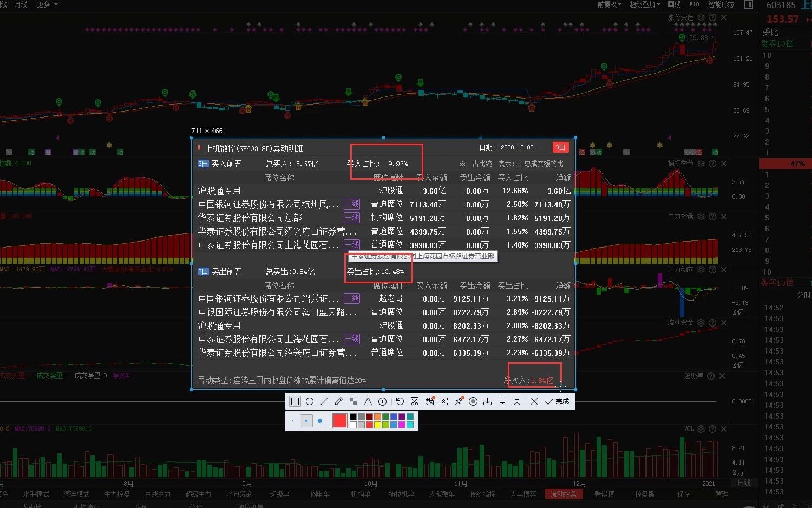Image resolution: width=812 pixels, height=508 pixels.
Task: Toggle the side panel layout icon
Action: click(749, 4)
